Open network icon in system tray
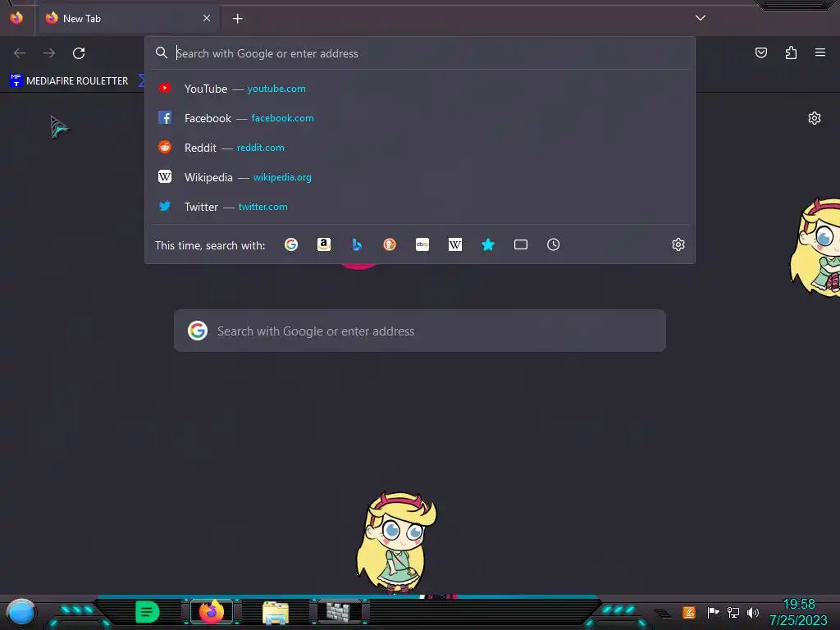This screenshot has height=630, width=840. pos(733,612)
